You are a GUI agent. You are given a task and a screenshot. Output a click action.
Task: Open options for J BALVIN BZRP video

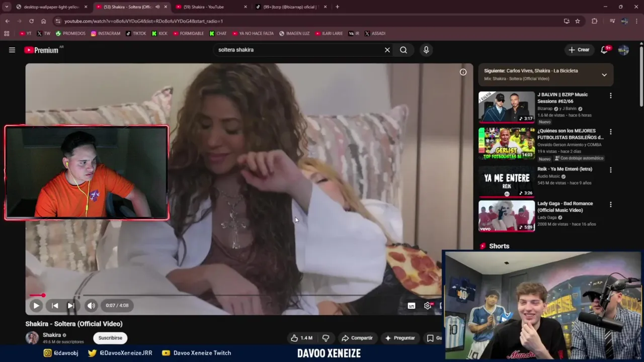[611, 96]
